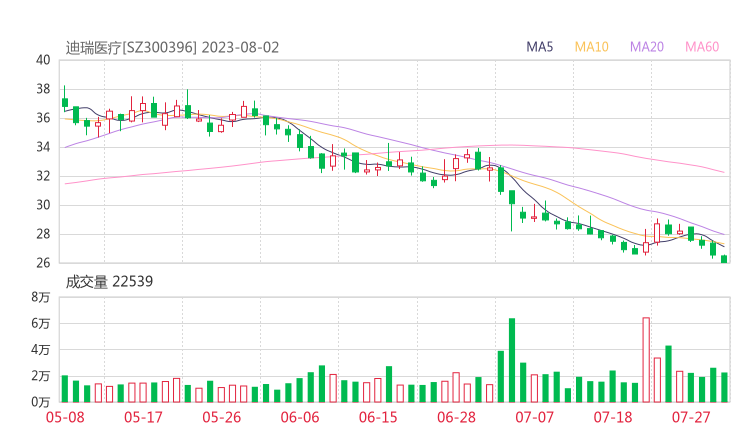The image size is (740, 440).
Task: Click the 4万 volume axis label
Action: [41, 350]
